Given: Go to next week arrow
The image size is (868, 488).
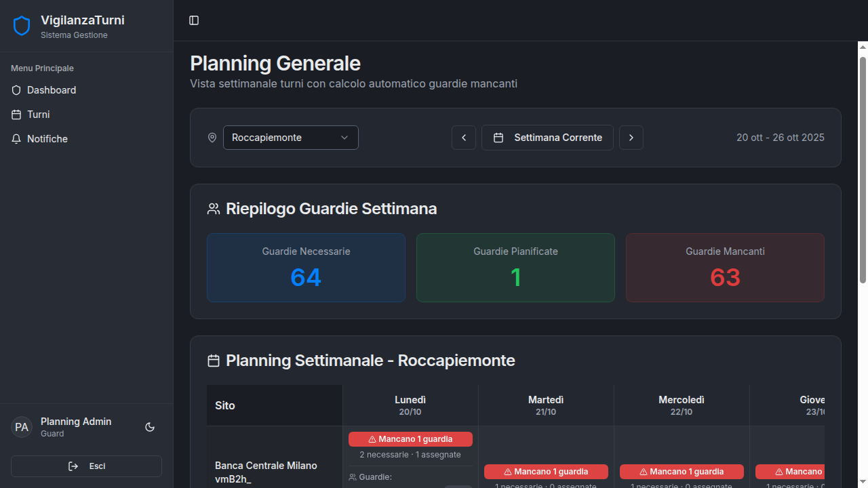Looking at the screenshot, I should pyautogui.click(x=631, y=138).
